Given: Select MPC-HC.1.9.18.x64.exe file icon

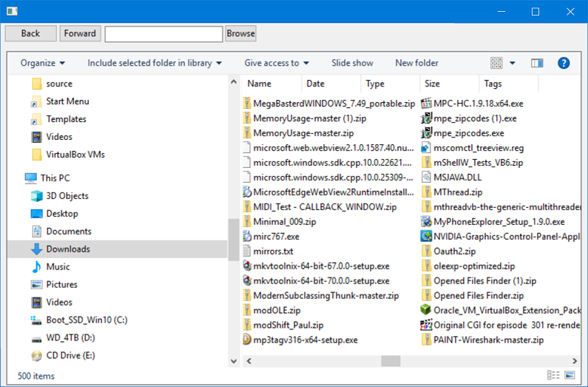Looking at the screenshot, I should click(x=426, y=103).
